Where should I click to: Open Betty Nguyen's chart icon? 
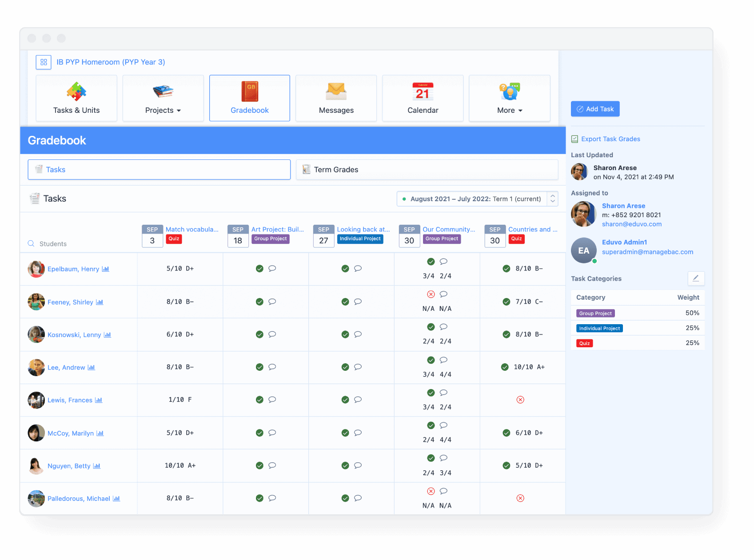tap(97, 466)
